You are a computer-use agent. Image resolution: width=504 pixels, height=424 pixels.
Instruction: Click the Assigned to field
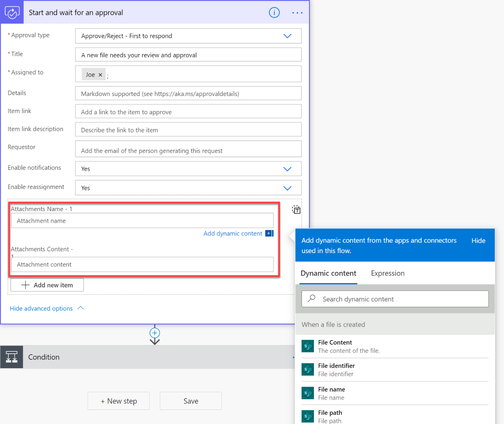pos(188,74)
